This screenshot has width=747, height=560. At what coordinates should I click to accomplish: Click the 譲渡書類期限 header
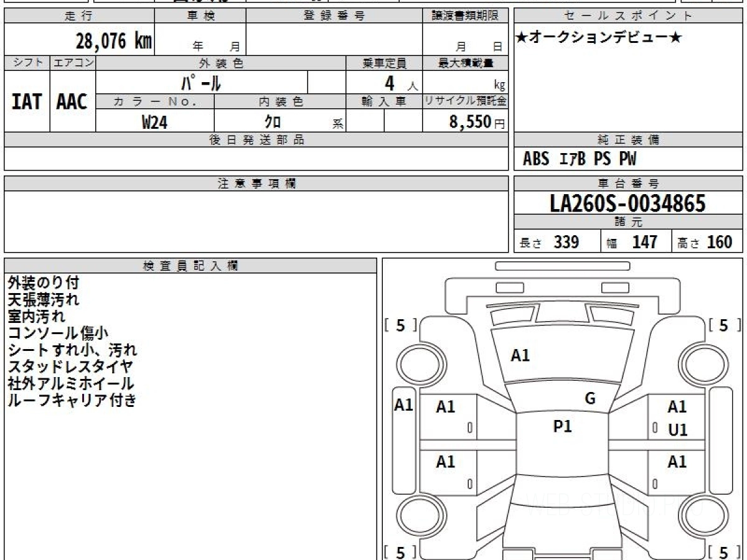[466, 16]
